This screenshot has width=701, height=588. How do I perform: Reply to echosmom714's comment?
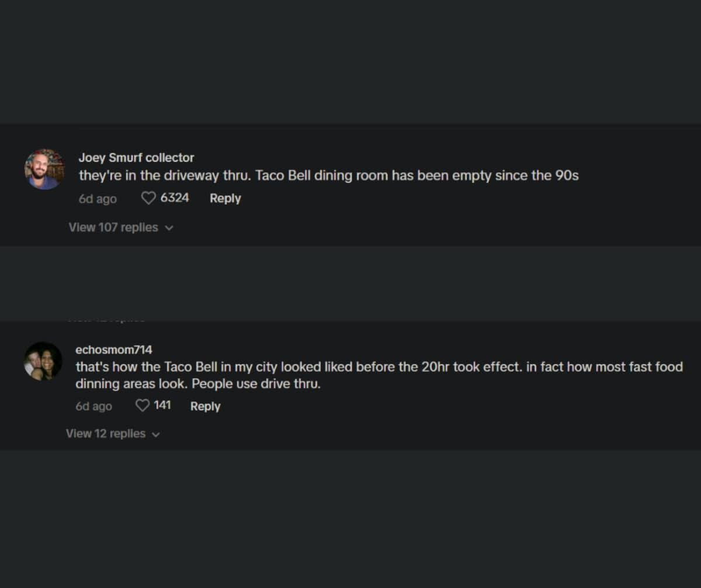205,406
